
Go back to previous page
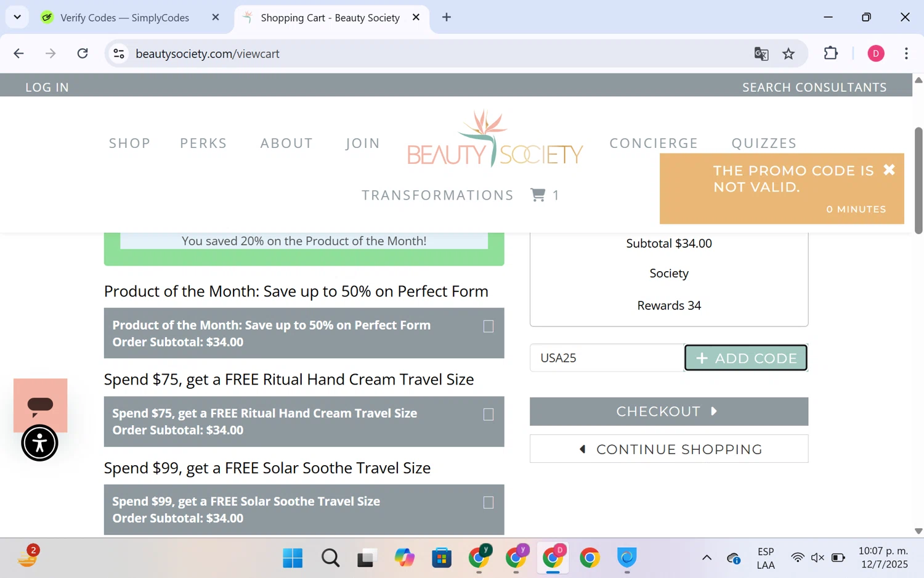click(18, 54)
